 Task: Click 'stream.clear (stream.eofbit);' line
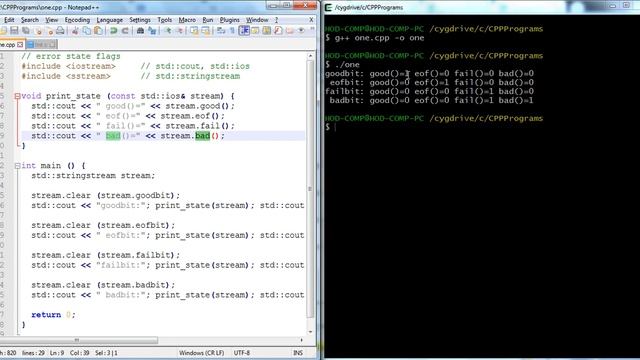[103, 225]
